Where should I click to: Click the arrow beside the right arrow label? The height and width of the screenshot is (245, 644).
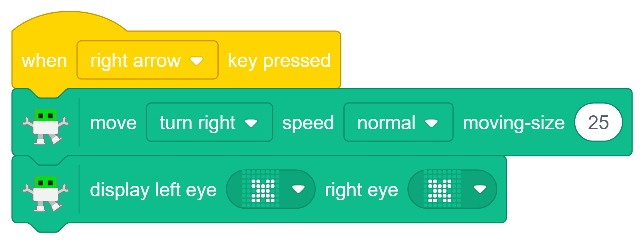pos(197,61)
